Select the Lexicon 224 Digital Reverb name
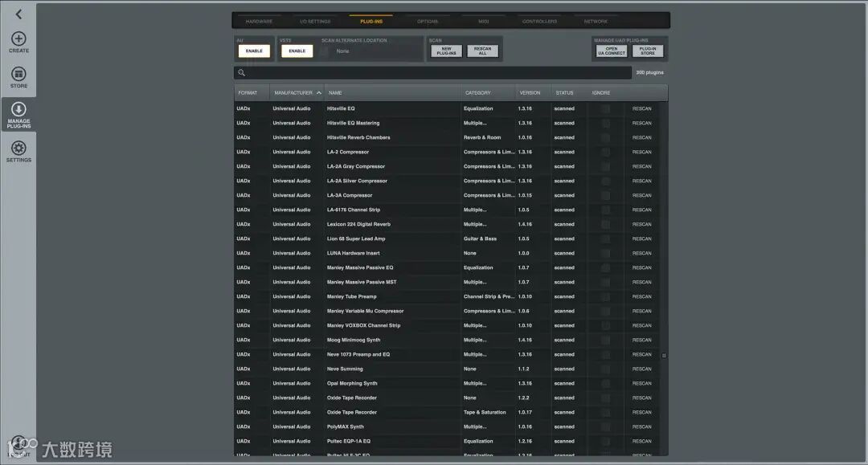This screenshot has height=465, width=868. [x=358, y=225]
